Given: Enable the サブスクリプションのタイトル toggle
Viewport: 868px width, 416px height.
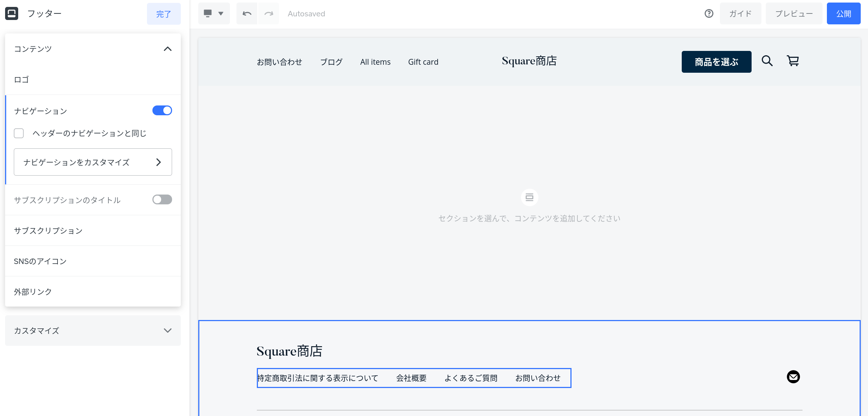Looking at the screenshot, I should pyautogui.click(x=162, y=200).
